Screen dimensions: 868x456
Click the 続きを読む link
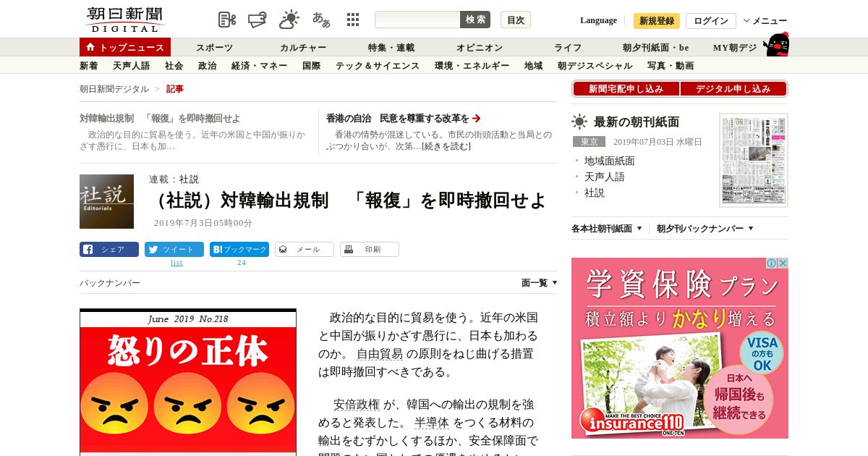tap(446, 146)
